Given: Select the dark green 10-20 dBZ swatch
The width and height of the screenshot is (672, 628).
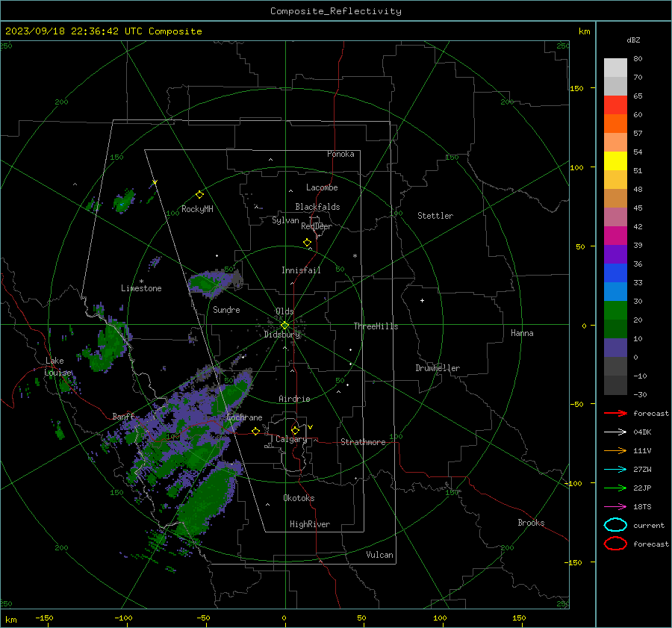Looking at the screenshot, I should (615, 329).
